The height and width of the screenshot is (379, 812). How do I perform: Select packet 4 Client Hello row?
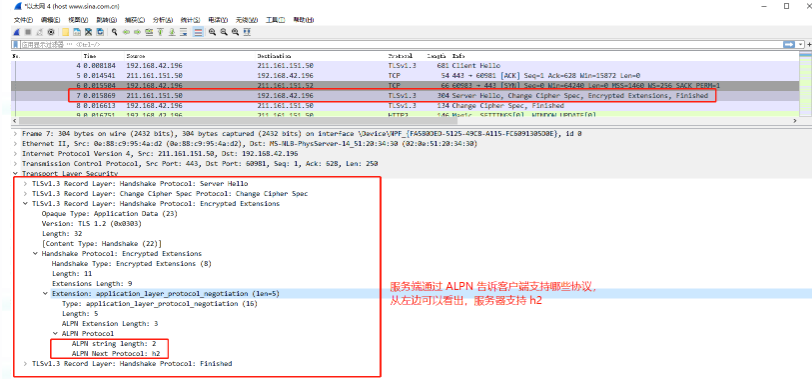click(x=405, y=66)
